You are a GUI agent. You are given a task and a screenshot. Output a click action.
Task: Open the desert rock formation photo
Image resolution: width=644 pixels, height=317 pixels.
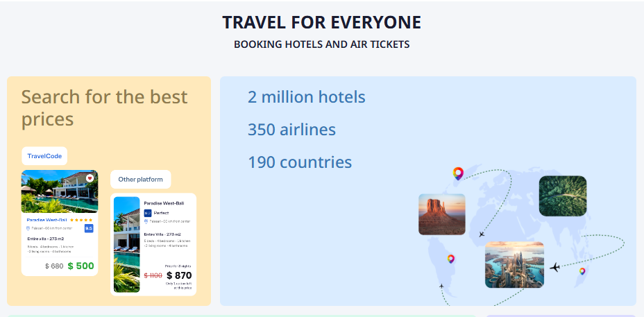442,214
